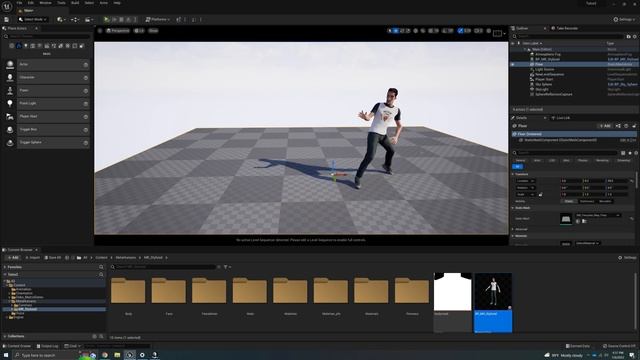Screen dimensions: 640x360
Task: Expand the Collections section
Action: [5, 336]
